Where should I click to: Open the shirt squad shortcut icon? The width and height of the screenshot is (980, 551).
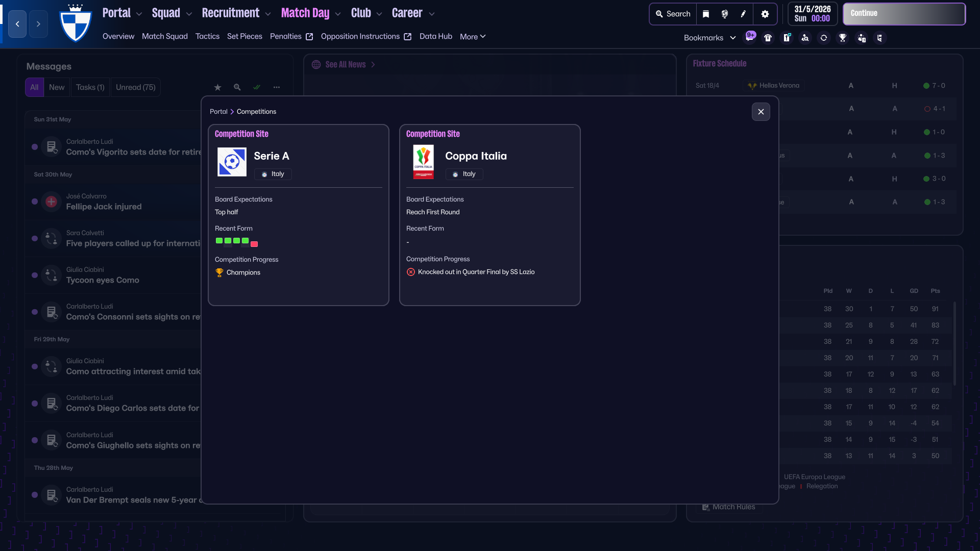pos(768,38)
